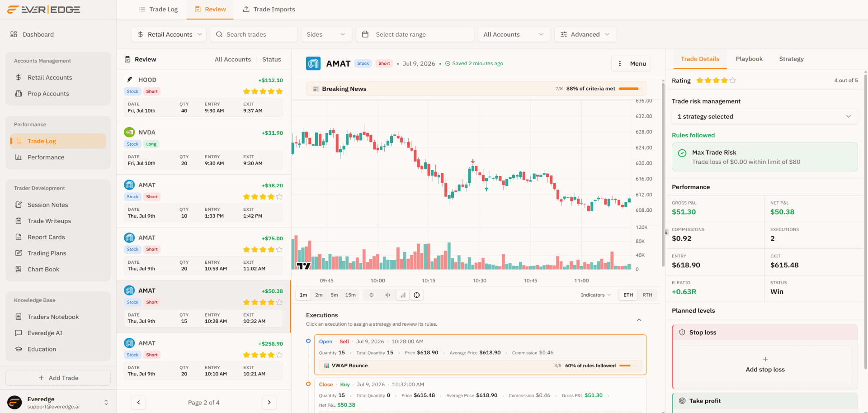Click VWAP Bounce rules followed bar
Viewport: 868px width, 413px height.
pos(627,366)
